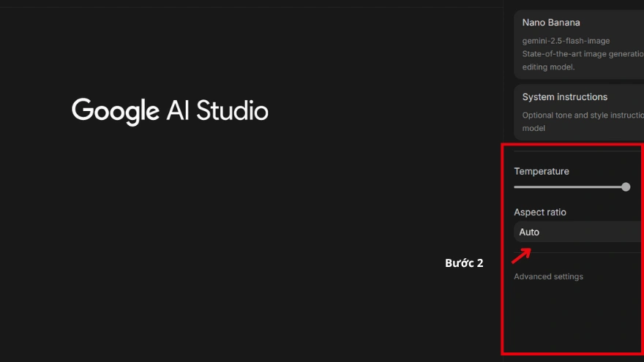This screenshot has width=644, height=362.
Task: Click the Aspect ratio label
Action: 539,212
